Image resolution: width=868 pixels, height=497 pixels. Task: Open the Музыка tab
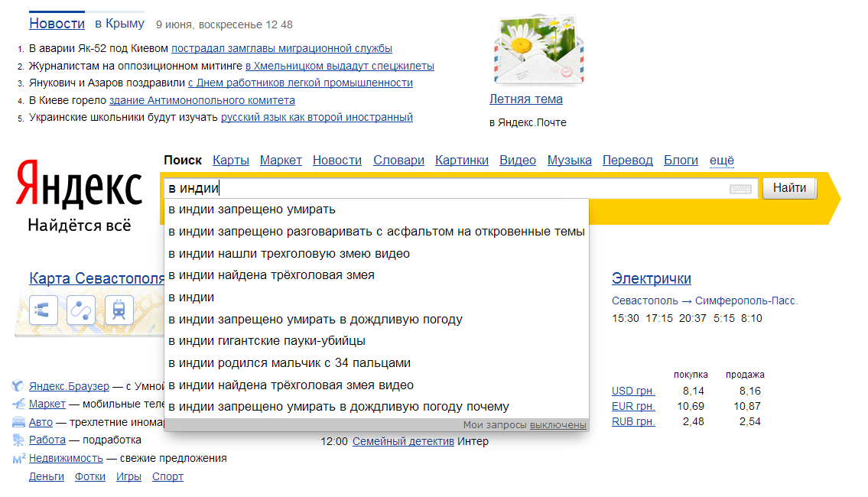[x=570, y=161]
